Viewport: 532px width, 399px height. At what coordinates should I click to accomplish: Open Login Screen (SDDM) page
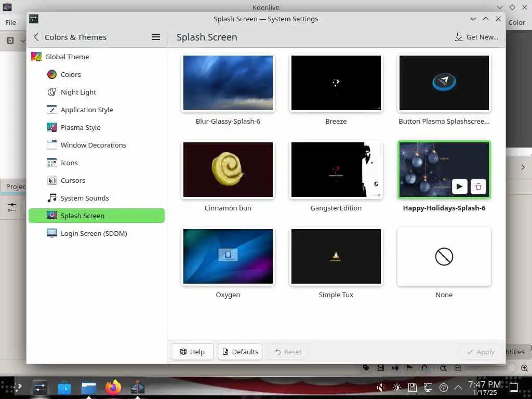click(97, 233)
